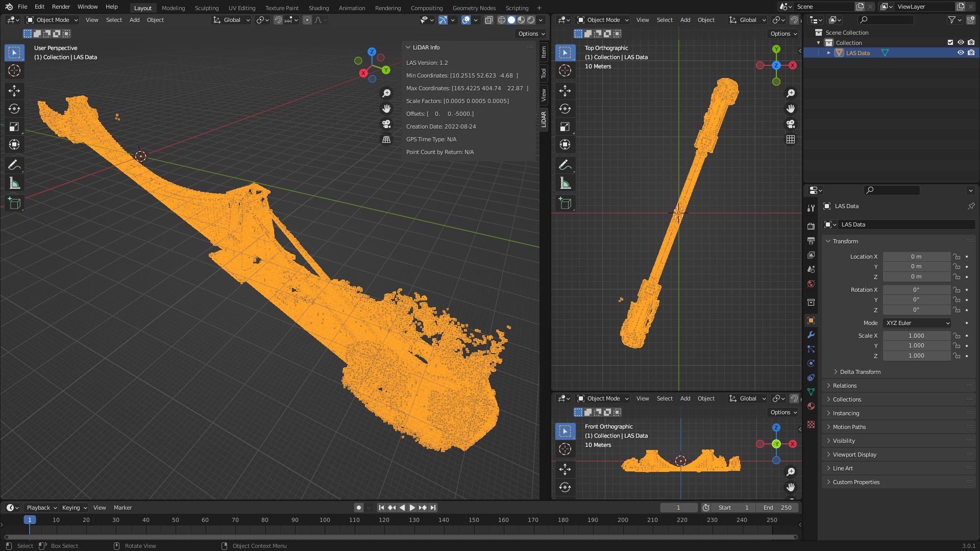Hide LAS Data in viewport via eye icon

[x=961, y=53]
